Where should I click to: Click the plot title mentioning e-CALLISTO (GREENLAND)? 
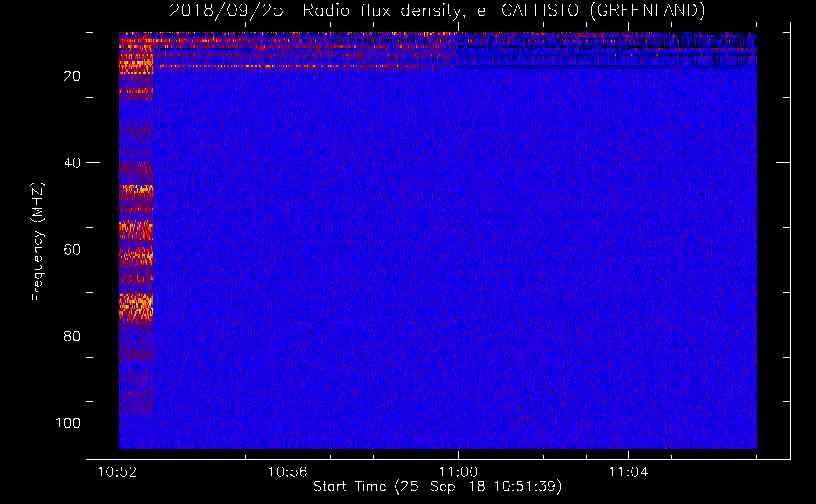[437, 10]
